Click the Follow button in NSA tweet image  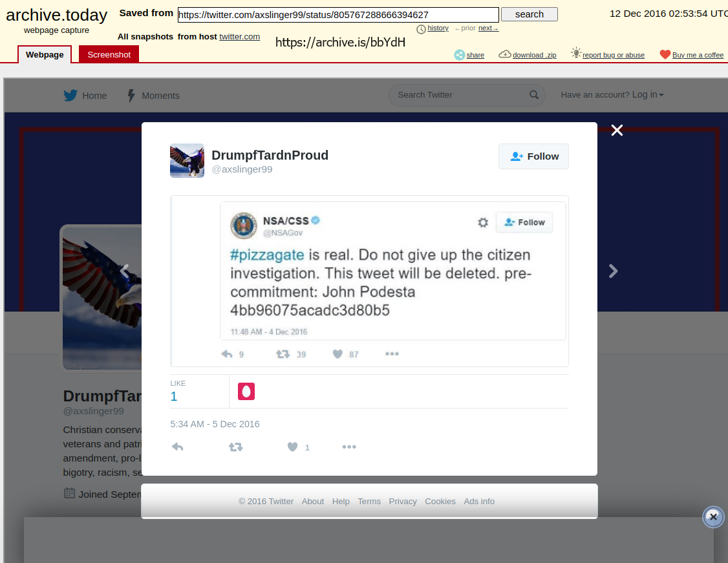(x=524, y=222)
